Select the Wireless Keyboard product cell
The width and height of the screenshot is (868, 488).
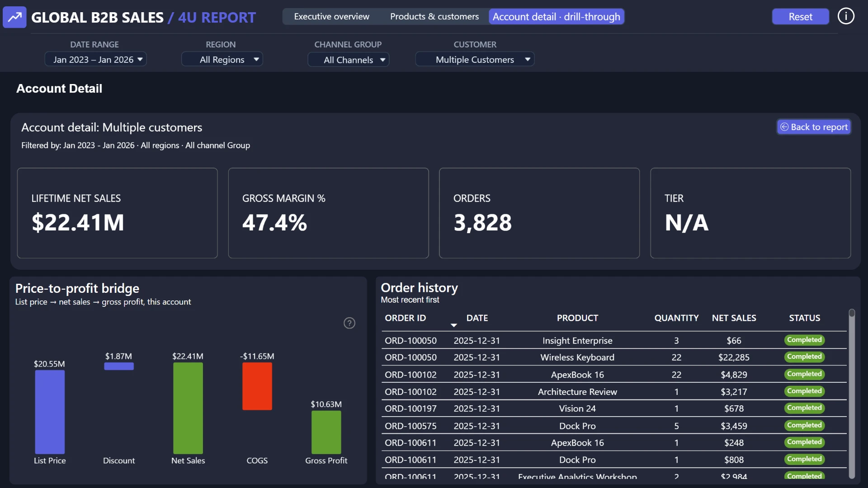pos(577,357)
